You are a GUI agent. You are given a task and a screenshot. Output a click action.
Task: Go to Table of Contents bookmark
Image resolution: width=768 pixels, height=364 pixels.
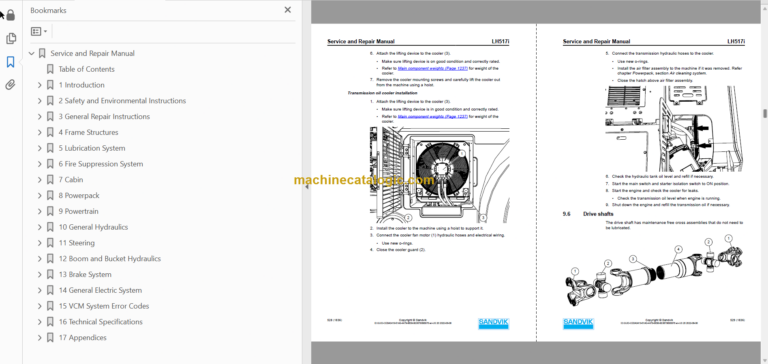87,69
